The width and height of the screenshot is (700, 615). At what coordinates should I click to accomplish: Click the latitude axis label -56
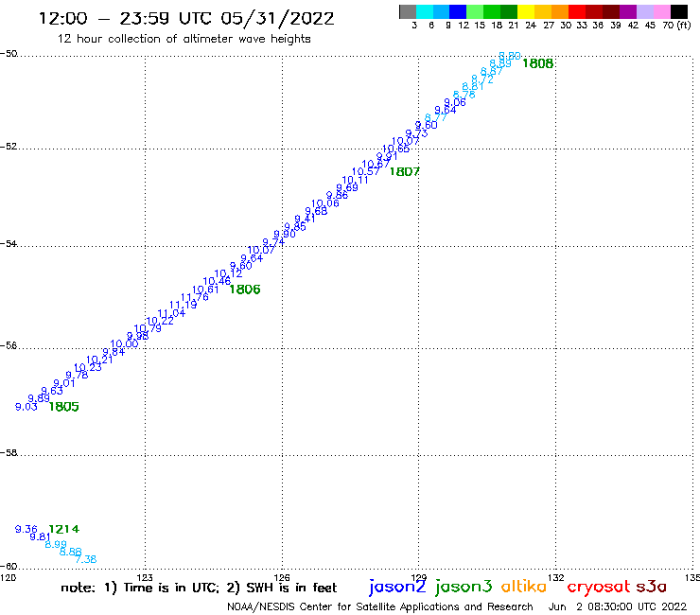9,345
